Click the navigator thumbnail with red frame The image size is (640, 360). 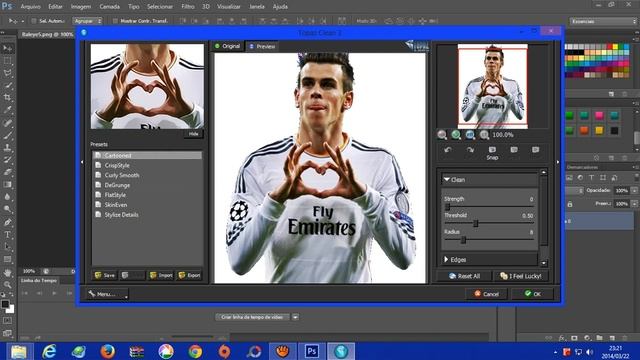point(493,87)
